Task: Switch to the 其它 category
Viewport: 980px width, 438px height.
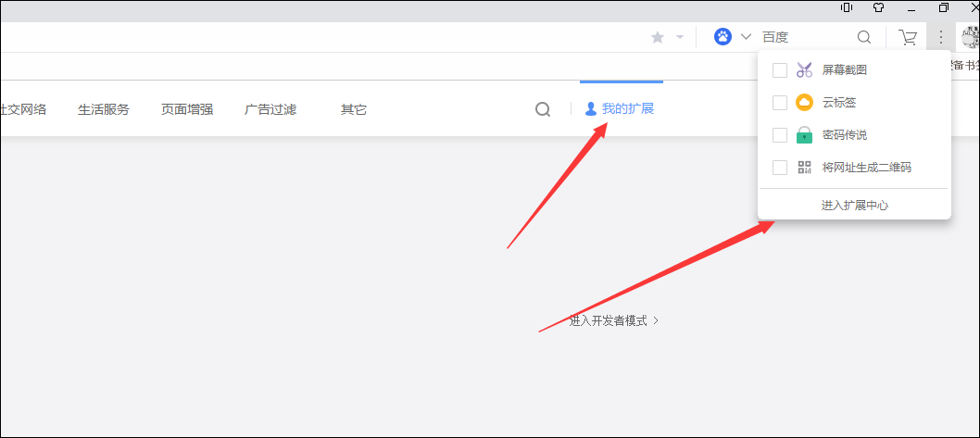Action: pyautogui.click(x=353, y=110)
